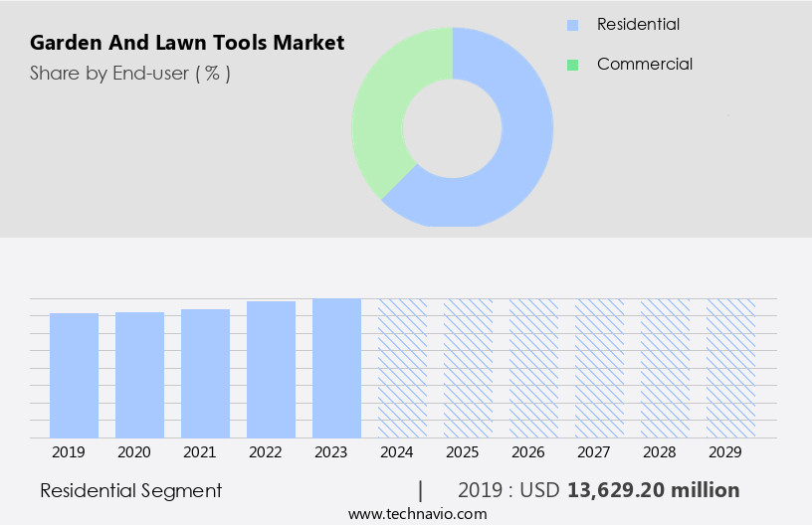
Task: Select the 2023 solid bar
Action: (x=337, y=368)
